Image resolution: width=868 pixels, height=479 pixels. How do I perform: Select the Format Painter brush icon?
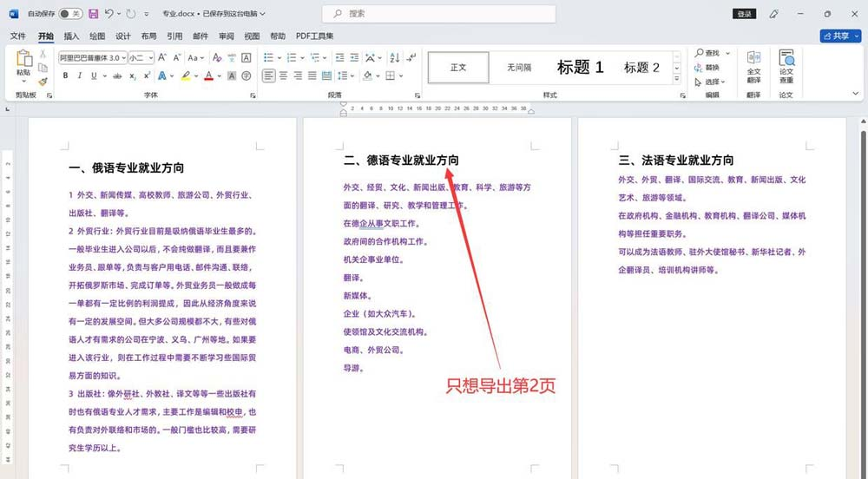pyautogui.click(x=43, y=82)
